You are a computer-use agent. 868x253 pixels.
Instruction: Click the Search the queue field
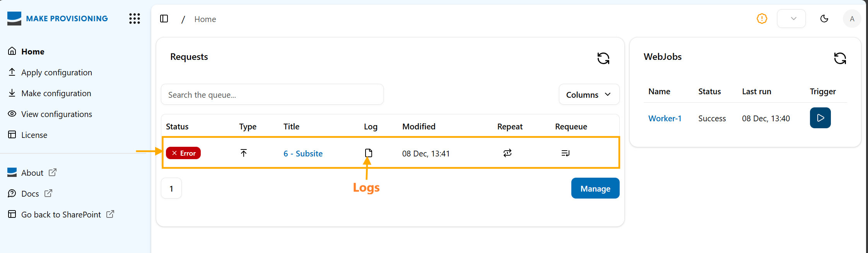pyautogui.click(x=272, y=95)
